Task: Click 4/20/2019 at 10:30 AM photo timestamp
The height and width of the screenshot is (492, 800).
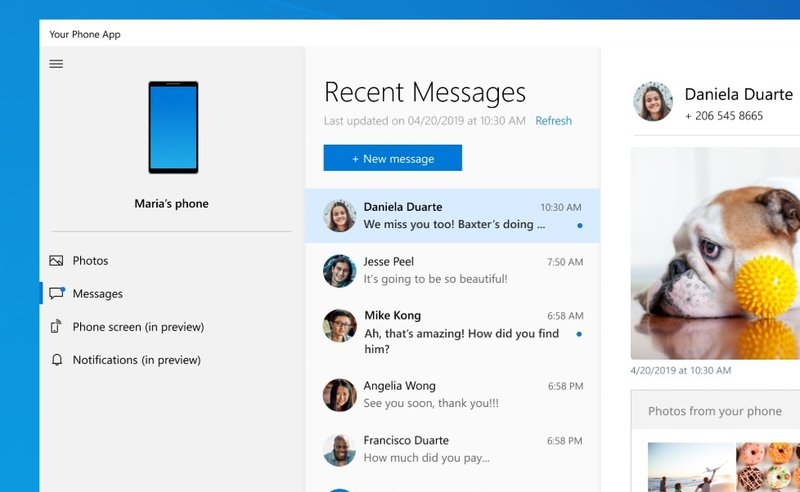Action: pyautogui.click(x=681, y=371)
